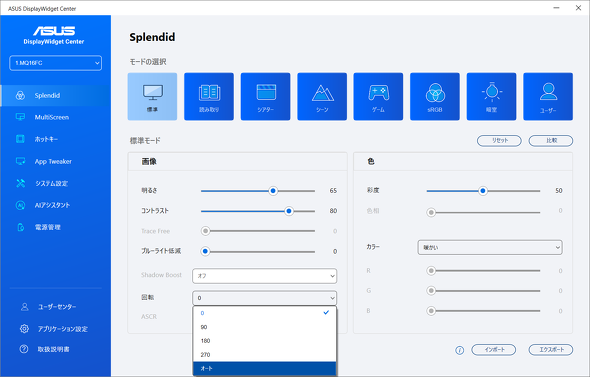Screen dimensions: 590x377
Task: Choose 270 in rotation list
Action: pyautogui.click(x=265, y=355)
